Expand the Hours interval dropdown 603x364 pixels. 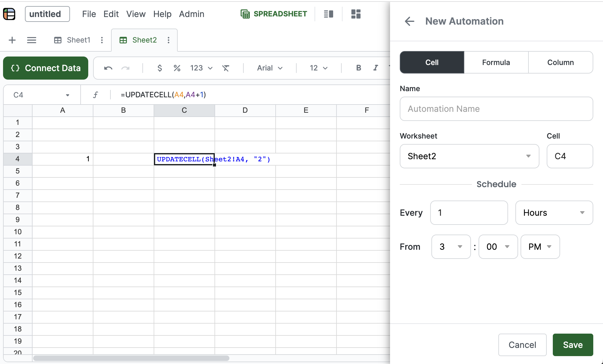pos(554,213)
